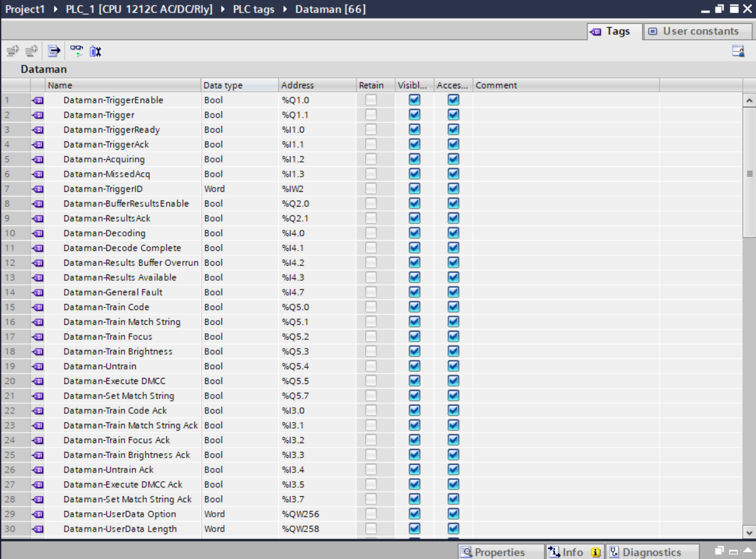756x559 pixels.
Task: Click the first Insert row toolbar icon
Action: (12, 51)
